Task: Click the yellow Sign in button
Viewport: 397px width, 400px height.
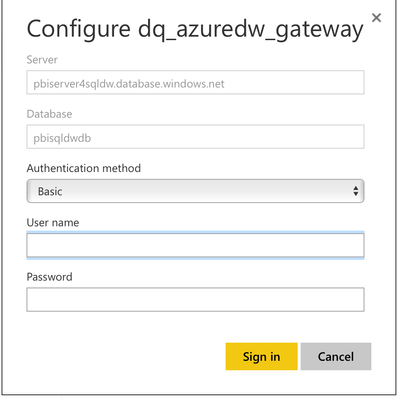Action: coord(261,356)
